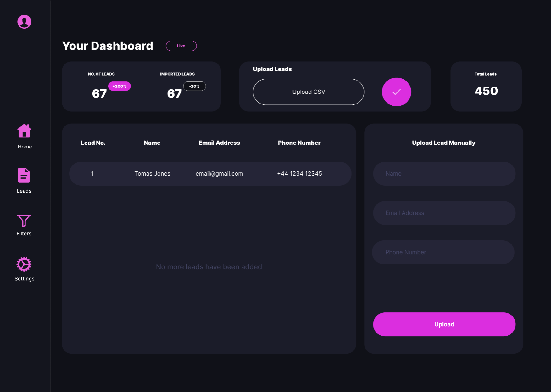Viewport: 551px width, 392px height.
Task: Open the Leads document icon
Action: click(x=24, y=175)
